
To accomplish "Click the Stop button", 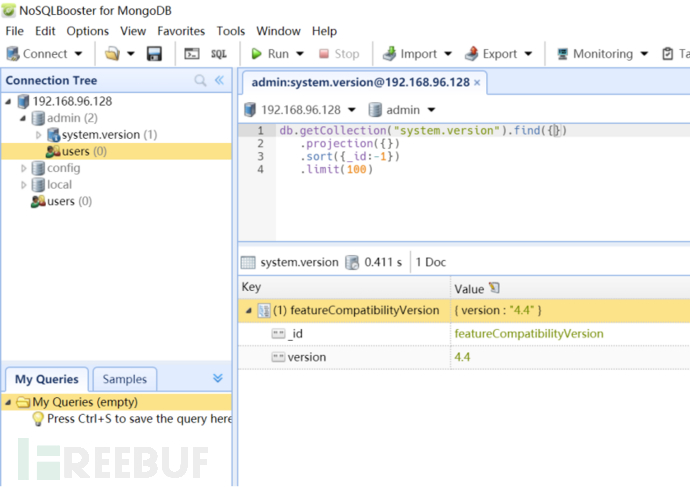I will (x=339, y=54).
